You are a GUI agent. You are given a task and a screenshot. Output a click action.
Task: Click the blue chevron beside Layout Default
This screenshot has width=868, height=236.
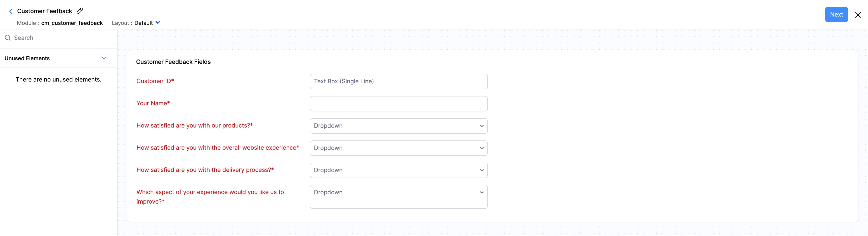[158, 23]
